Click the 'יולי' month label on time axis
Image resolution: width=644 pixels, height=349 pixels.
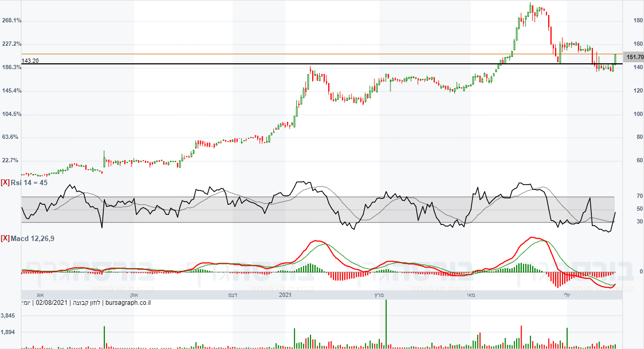(566, 294)
